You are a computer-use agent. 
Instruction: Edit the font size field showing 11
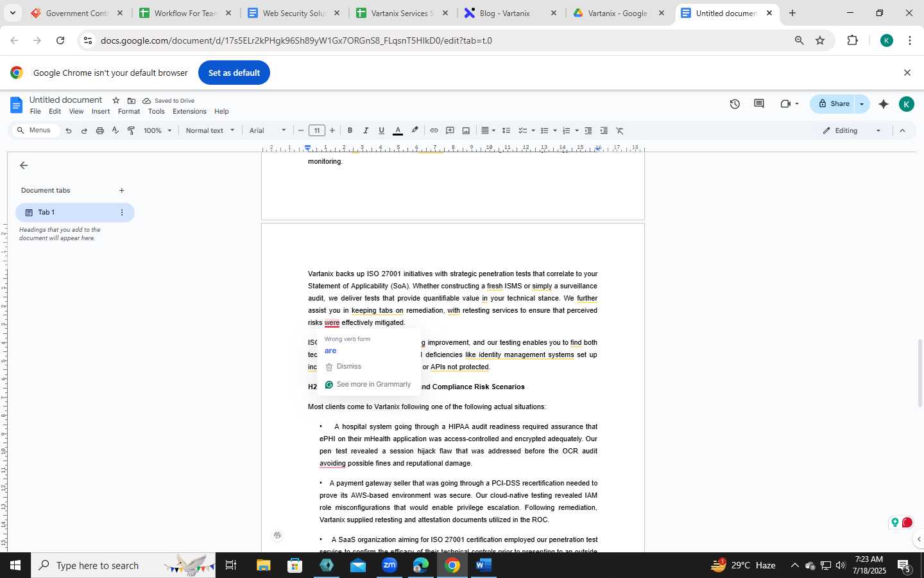point(316,130)
